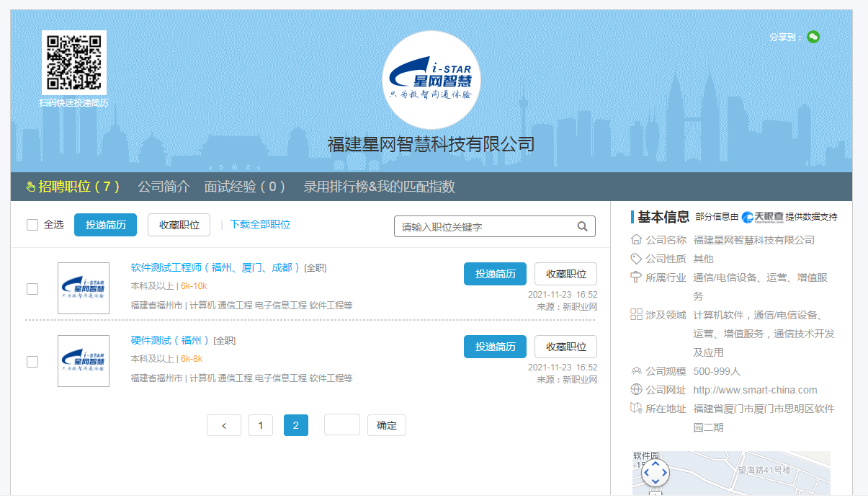Open logo thumbnail of 硬件测试 job

tap(84, 361)
